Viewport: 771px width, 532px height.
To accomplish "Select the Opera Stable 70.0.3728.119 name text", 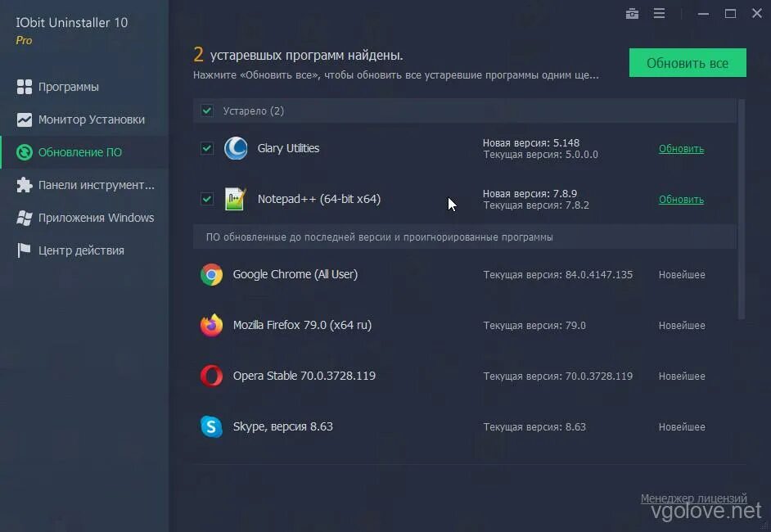I will [x=304, y=376].
